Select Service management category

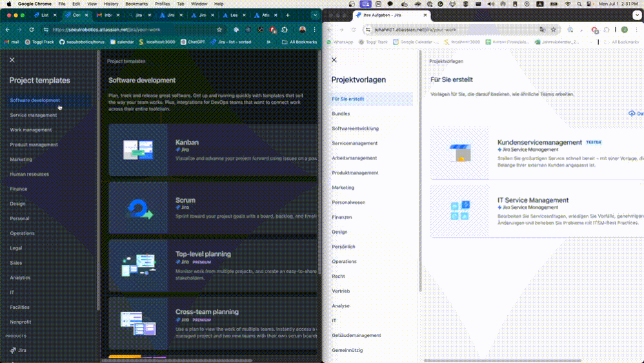tap(34, 115)
